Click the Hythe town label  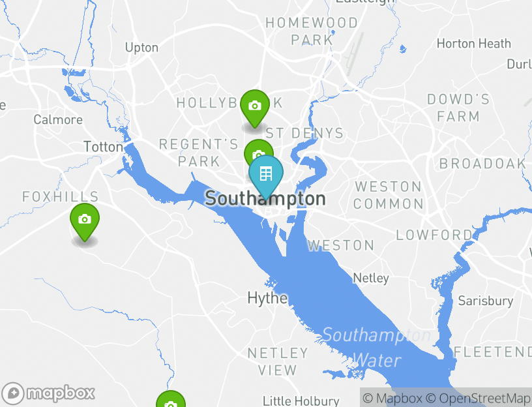pos(267,298)
